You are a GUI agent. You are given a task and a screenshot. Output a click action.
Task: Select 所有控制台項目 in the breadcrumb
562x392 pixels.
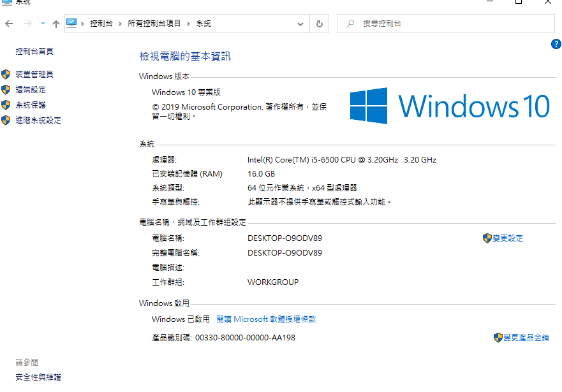coord(154,24)
